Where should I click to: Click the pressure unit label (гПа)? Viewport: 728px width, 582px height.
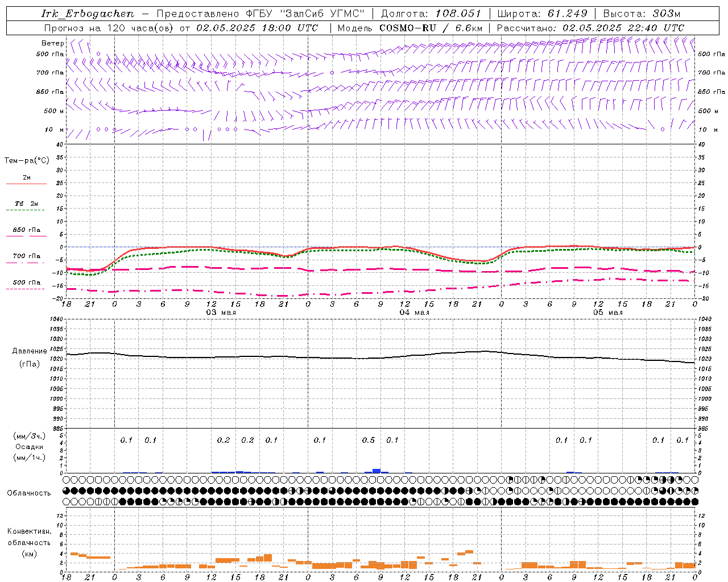pyautogui.click(x=30, y=364)
